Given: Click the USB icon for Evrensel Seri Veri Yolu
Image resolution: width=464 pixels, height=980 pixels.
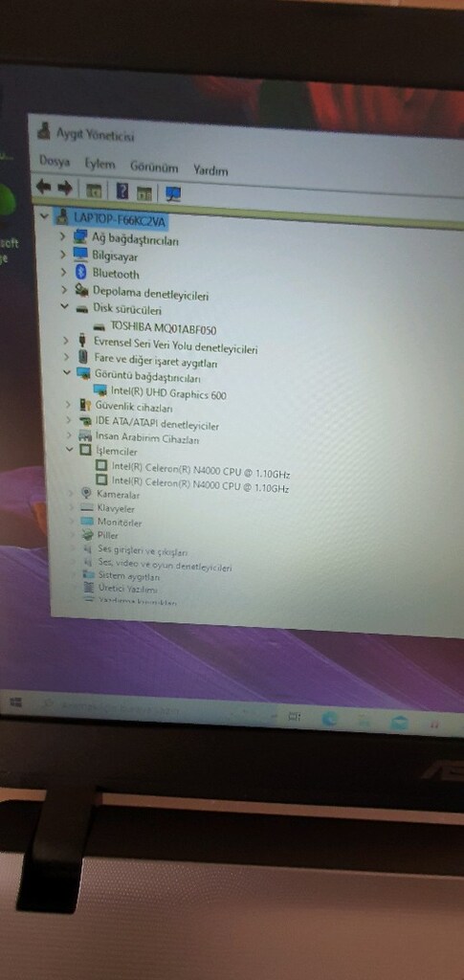Looking at the screenshot, I should point(82,341).
